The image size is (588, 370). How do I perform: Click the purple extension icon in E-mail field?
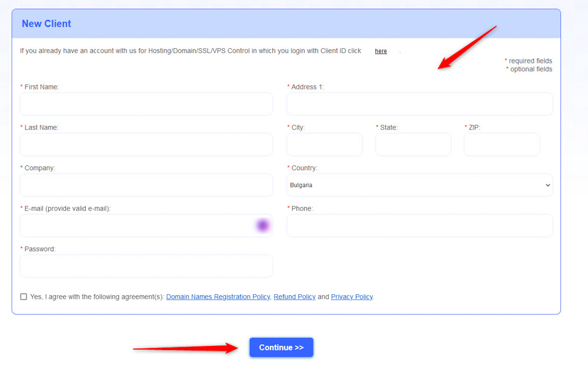[263, 225]
